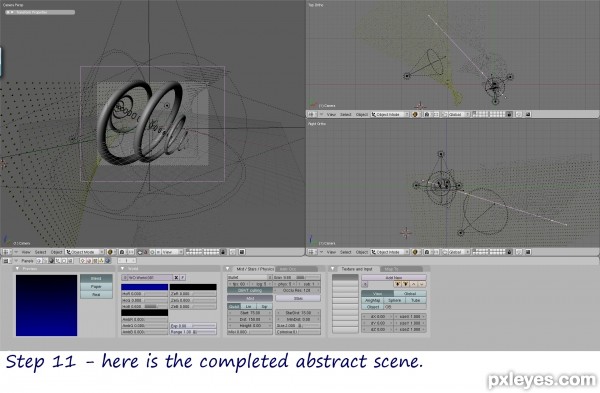
Task: Click the draw type icon in camera view header
Action: point(111,252)
